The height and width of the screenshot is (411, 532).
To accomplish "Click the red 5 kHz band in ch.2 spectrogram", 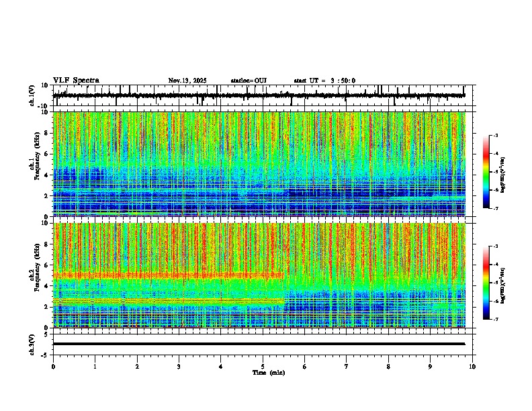I will pyautogui.click(x=169, y=275).
